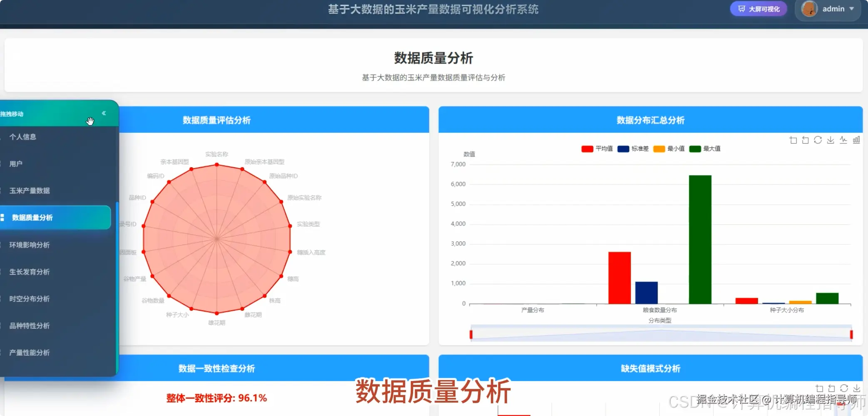Click restore icon to reset chart zoom
This screenshot has height=416, width=868.
pyautogui.click(x=805, y=140)
